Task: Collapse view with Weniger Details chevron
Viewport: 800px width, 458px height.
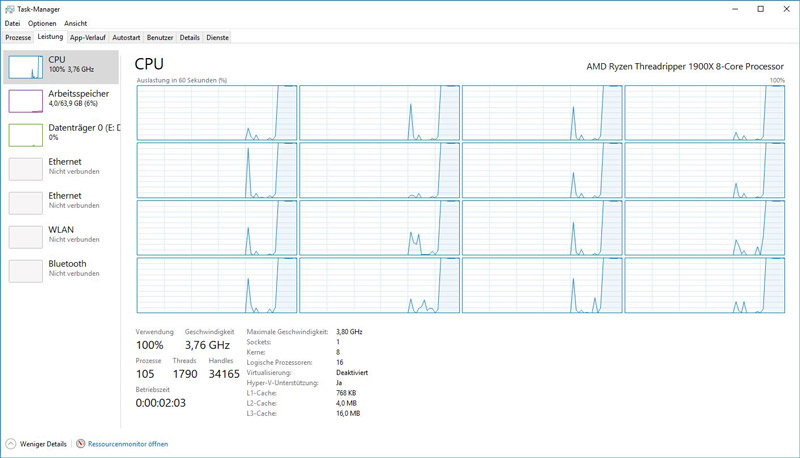Action: click(11, 444)
